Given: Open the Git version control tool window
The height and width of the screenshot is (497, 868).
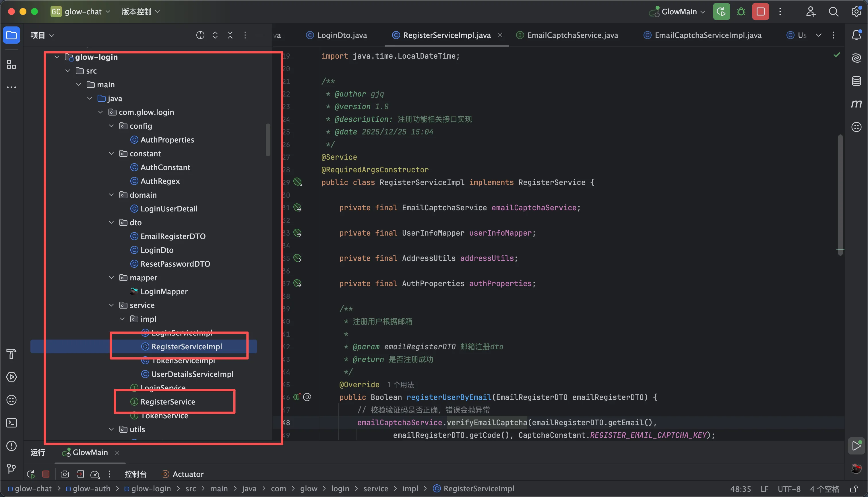Looking at the screenshot, I should (x=11, y=469).
